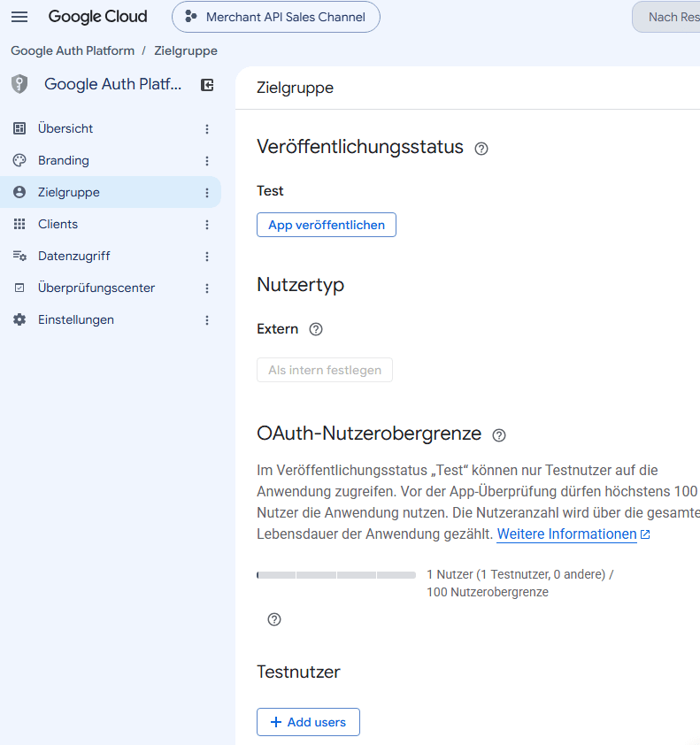Click the Test status label
Image resolution: width=700 pixels, height=745 pixels.
coord(270,191)
